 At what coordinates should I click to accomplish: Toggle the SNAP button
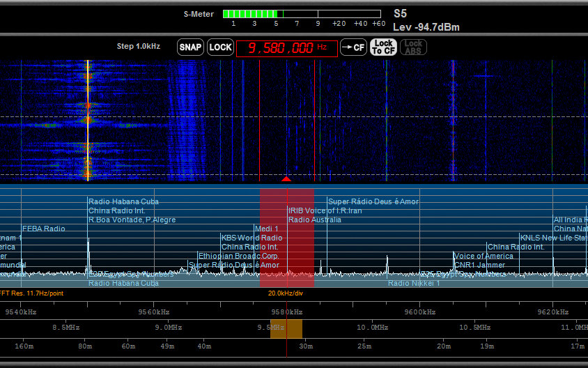click(190, 47)
